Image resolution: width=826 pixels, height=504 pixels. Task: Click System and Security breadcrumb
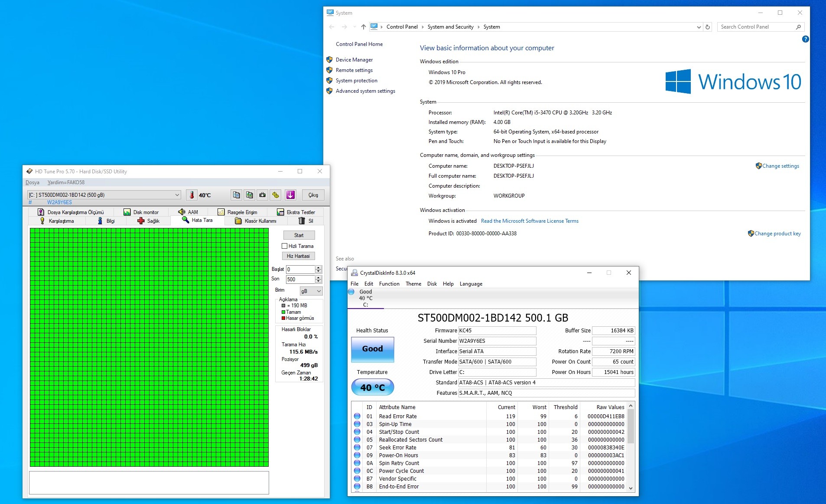click(450, 27)
